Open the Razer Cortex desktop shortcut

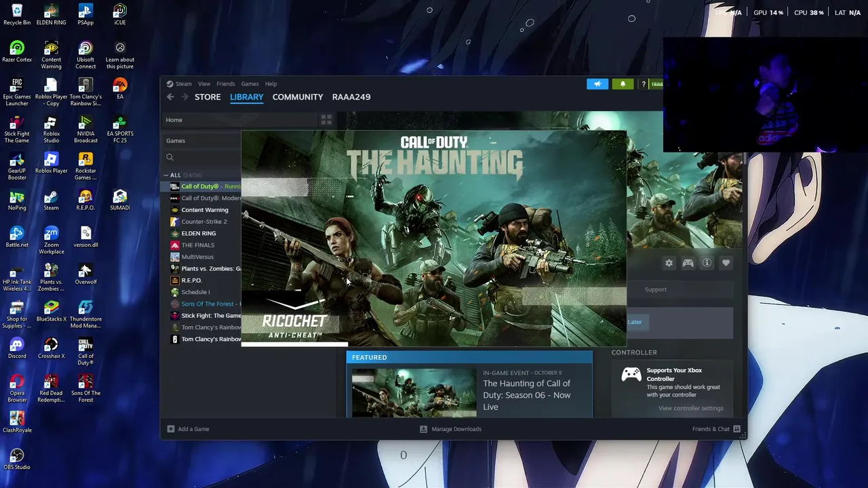pyautogui.click(x=17, y=52)
